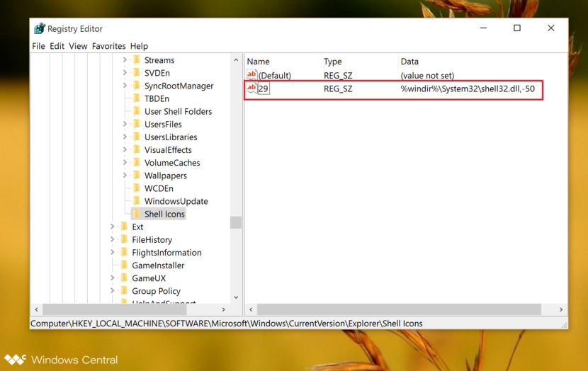Screen dimensions: 588x371
Task: Click the values pane scroll right arrow
Action: [x=561, y=309]
